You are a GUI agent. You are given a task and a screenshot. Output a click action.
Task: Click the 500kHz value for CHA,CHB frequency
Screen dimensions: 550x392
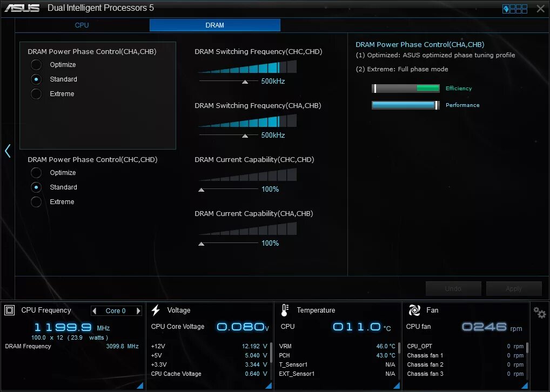tap(273, 136)
